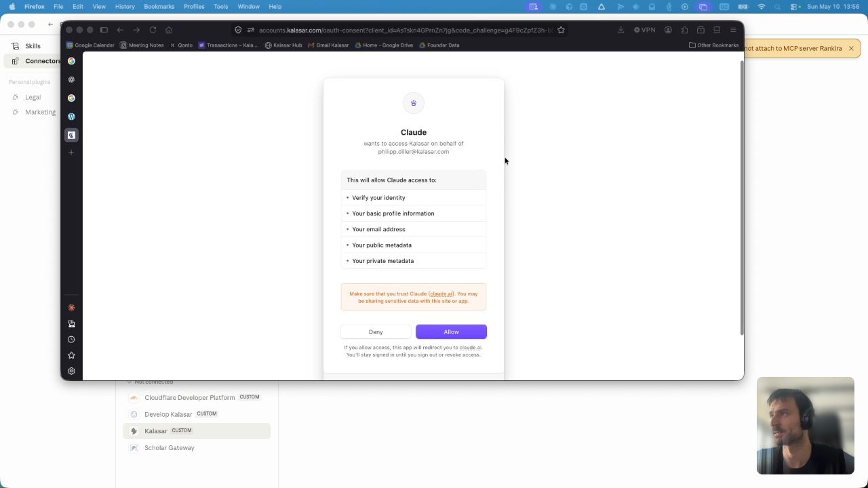Image resolution: width=868 pixels, height=488 pixels.
Task: Reload the page in Firefox
Action: (153, 30)
